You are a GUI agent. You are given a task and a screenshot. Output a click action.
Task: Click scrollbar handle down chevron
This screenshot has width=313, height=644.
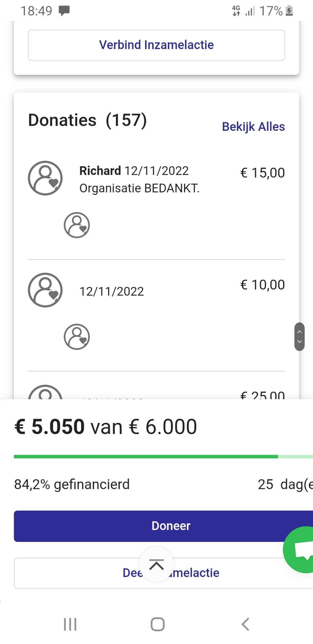pyautogui.click(x=299, y=342)
